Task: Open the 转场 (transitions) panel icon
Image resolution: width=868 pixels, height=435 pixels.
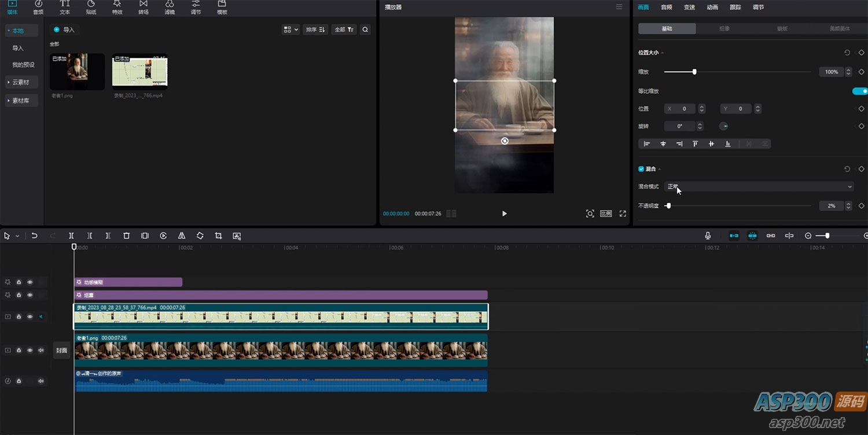Action: pos(143,8)
